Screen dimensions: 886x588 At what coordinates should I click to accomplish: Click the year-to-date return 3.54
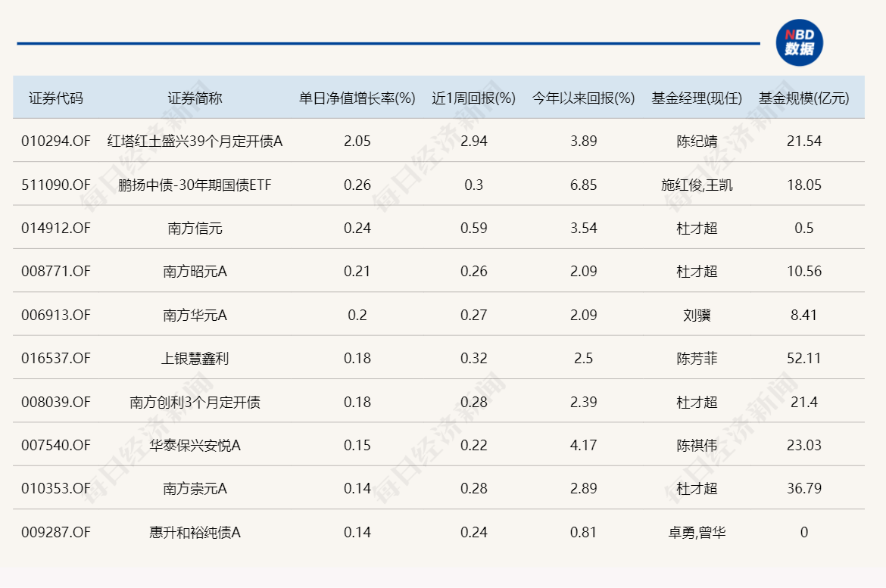click(583, 229)
